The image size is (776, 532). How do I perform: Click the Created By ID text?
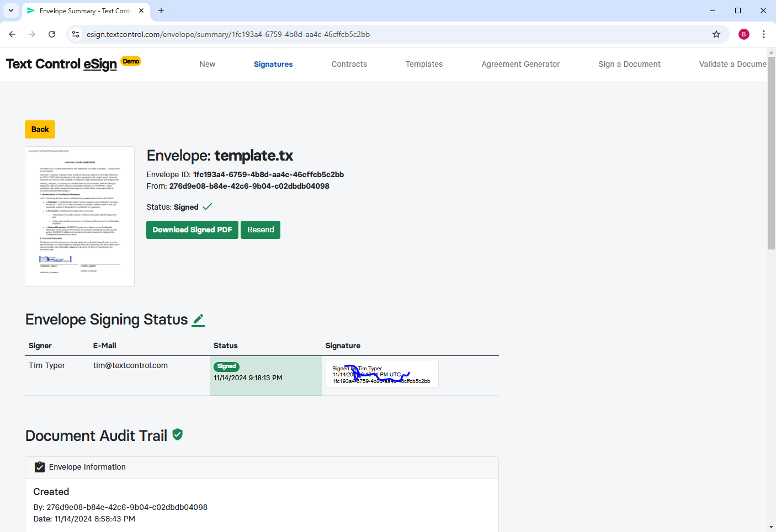(127, 507)
